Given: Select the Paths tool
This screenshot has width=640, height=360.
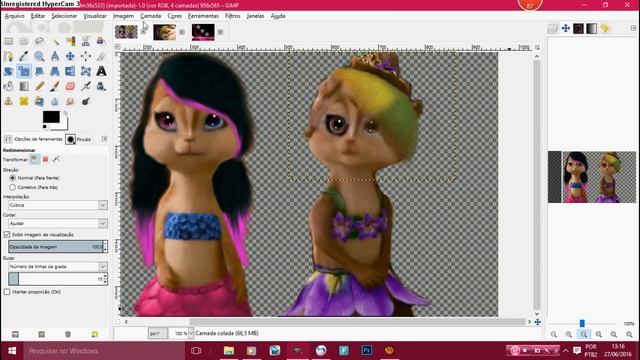Looking at the screenshot, I should pyautogui.click(x=9, y=56).
